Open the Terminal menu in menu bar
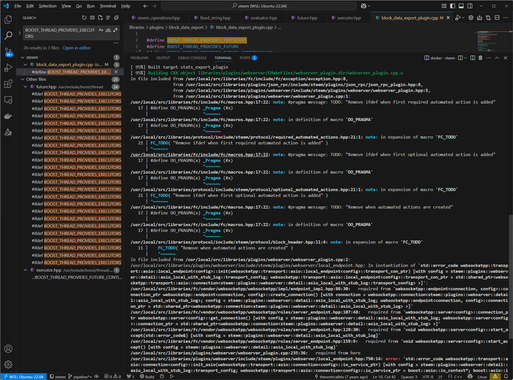The width and height of the screenshot is (513, 380). click(x=108, y=6)
